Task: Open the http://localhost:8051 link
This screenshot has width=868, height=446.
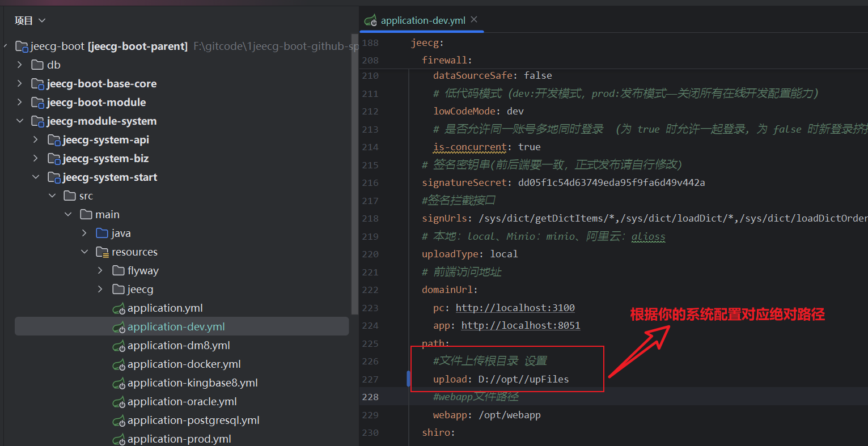Action: coord(520,325)
